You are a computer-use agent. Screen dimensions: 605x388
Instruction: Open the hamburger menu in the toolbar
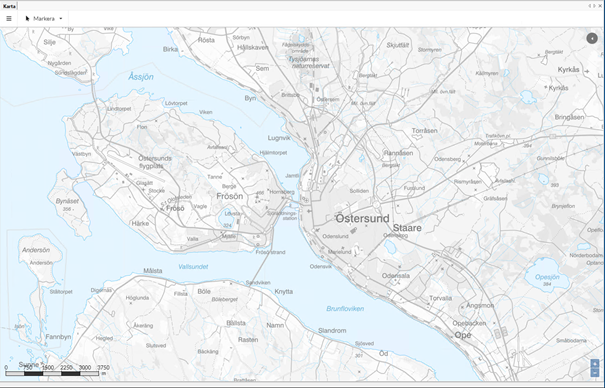click(9, 19)
